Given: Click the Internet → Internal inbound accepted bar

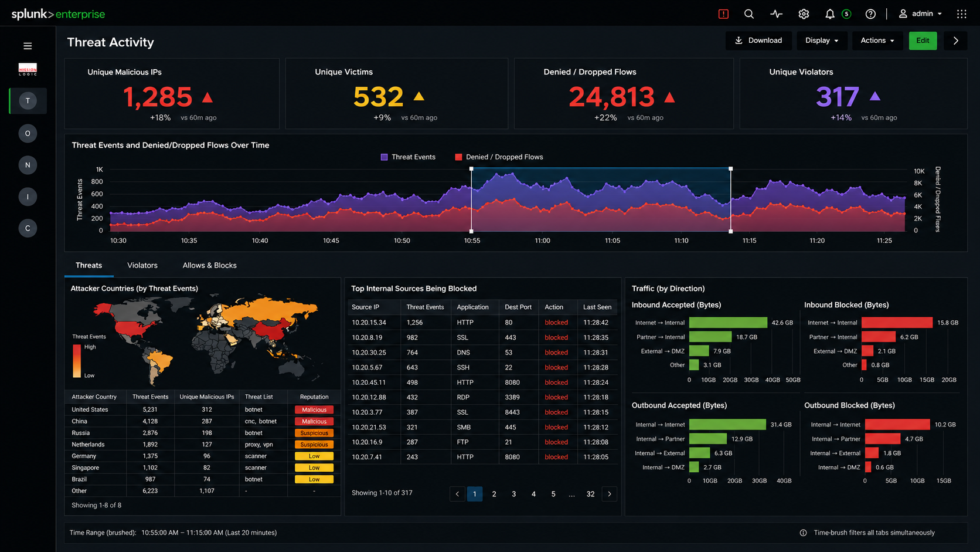Looking at the screenshot, I should (728, 323).
